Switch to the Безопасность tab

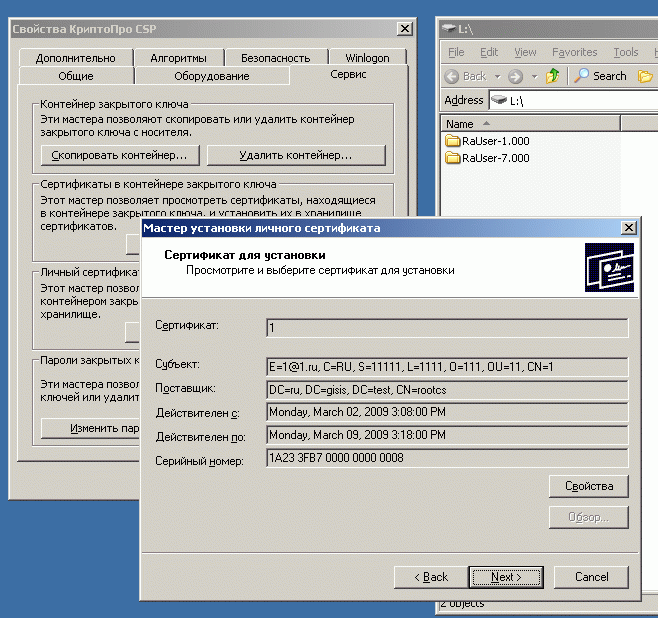(275, 58)
